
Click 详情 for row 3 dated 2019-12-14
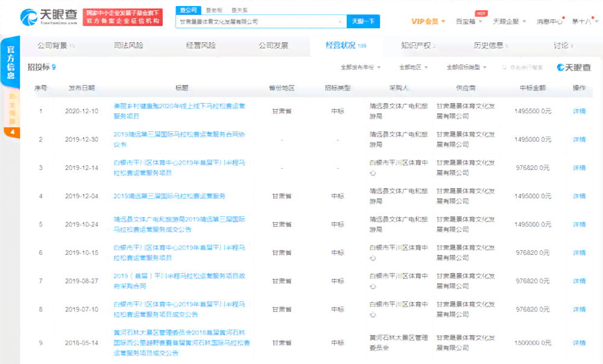(x=579, y=168)
